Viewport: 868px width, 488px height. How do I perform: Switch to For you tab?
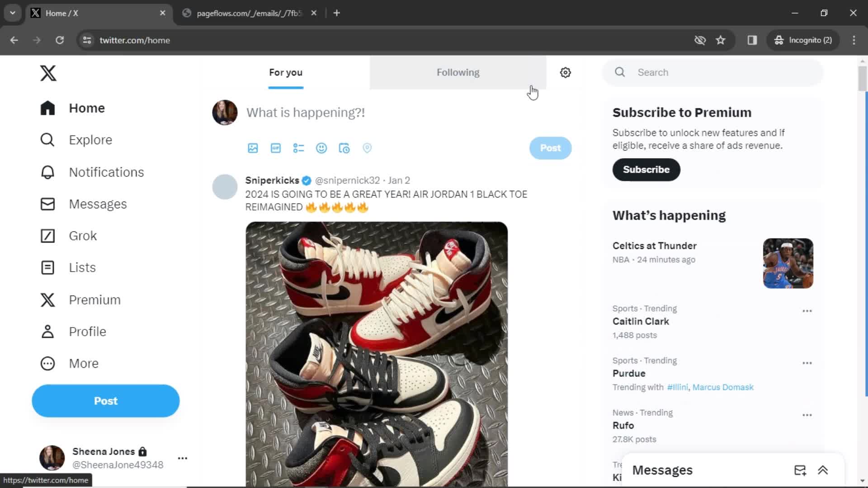[286, 72]
